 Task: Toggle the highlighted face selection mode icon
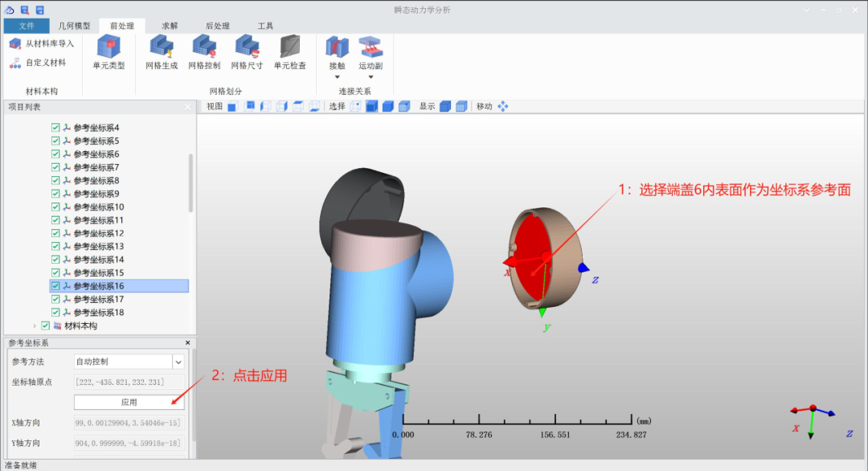(x=372, y=106)
